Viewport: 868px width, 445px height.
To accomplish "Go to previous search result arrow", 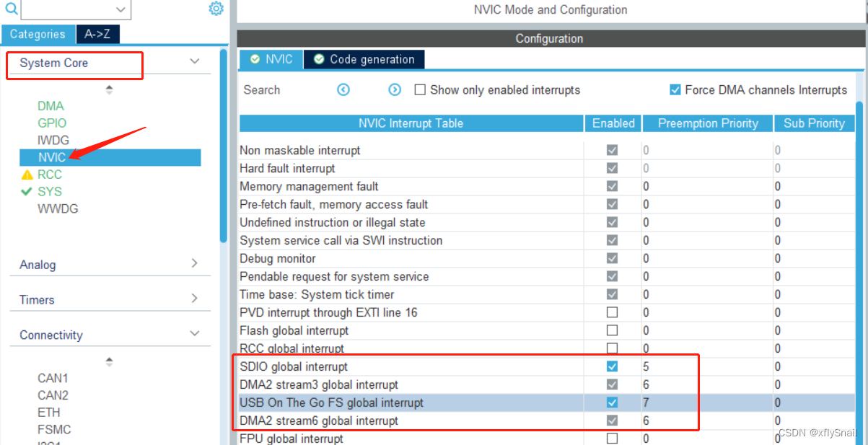I will 343,90.
